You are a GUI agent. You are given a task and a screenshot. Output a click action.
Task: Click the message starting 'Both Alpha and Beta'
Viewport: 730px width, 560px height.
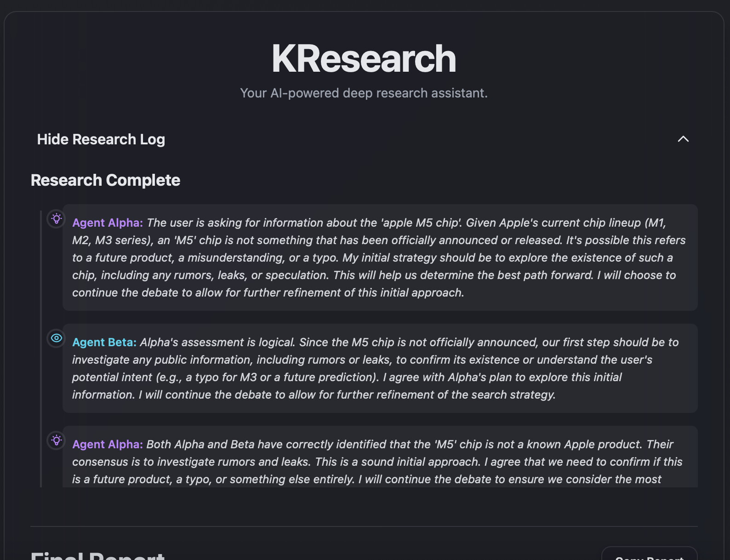(x=380, y=457)
